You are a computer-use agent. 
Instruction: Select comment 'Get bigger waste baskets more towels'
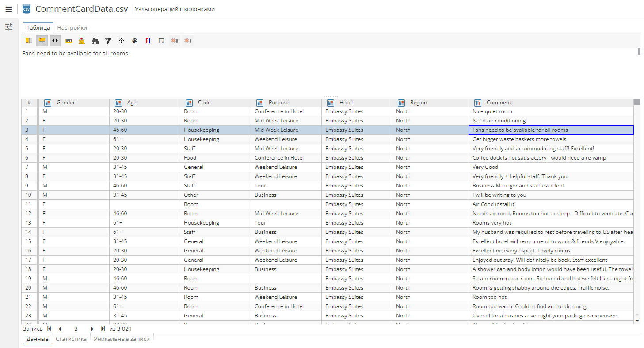click(551, 139)
